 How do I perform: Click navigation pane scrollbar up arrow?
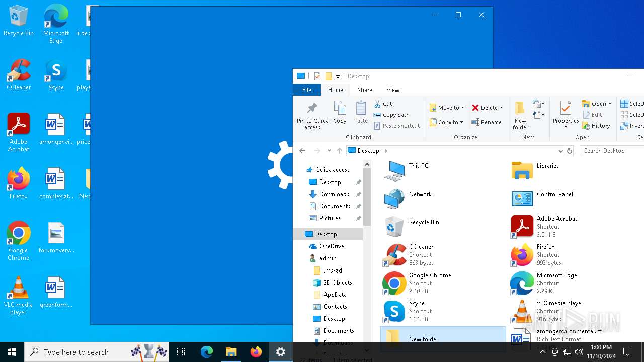coord(367,164)
